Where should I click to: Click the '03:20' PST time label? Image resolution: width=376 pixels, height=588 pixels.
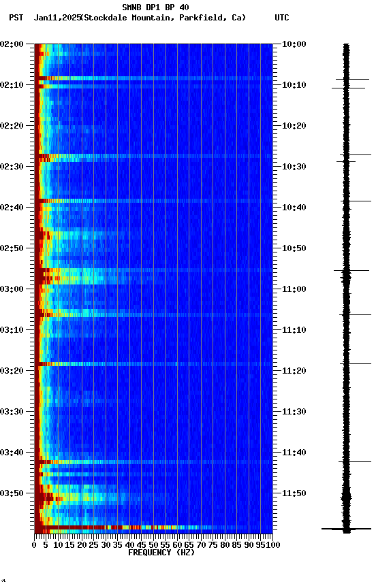[12, 371]
